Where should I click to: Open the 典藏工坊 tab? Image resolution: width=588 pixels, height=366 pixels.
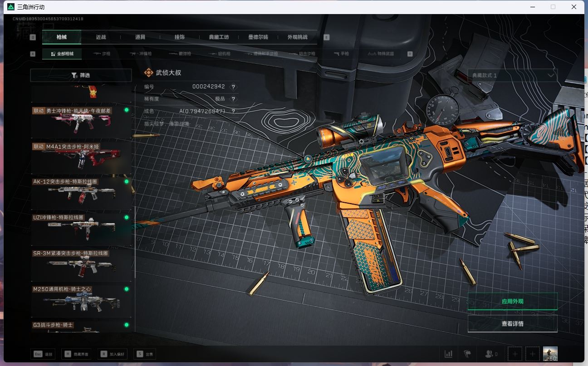219,37
